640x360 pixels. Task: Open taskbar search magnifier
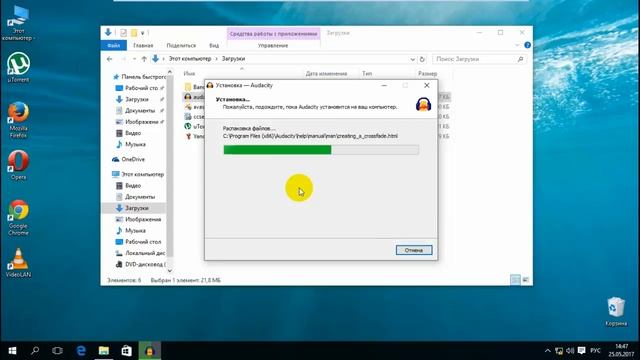tap(35, 351)
